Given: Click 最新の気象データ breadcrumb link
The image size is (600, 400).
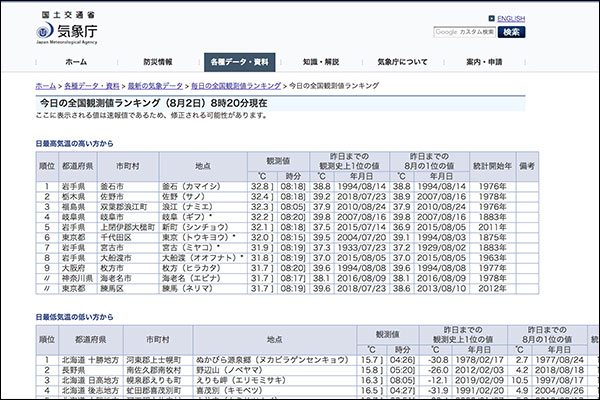Looking at the screenshot, I should pyautogui.click(x=158, y=87).
